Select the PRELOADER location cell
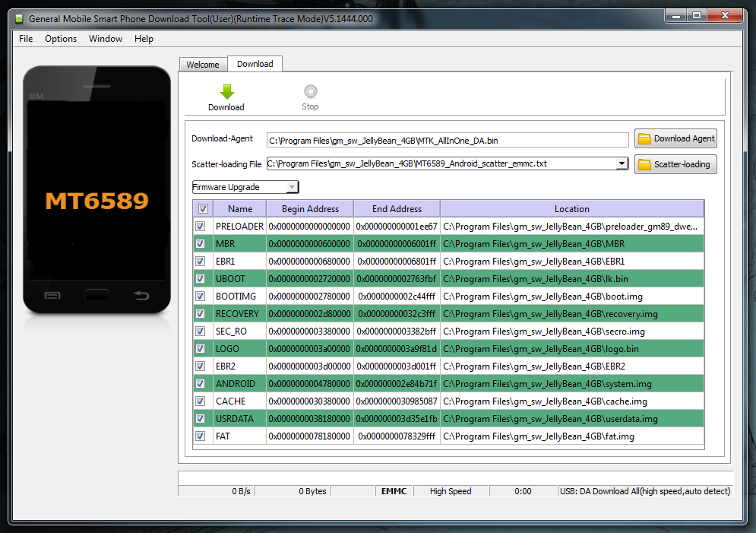Viewport: 756px width, 533px height. [572, 227]
